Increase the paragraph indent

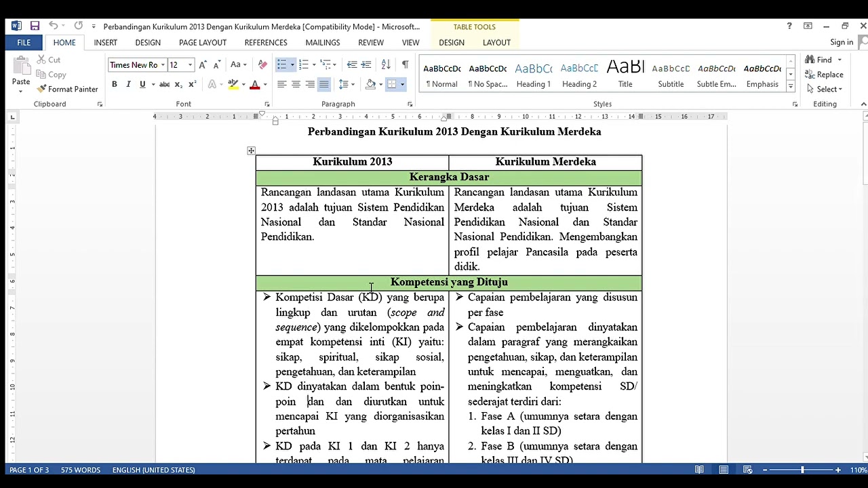[366, 64]
